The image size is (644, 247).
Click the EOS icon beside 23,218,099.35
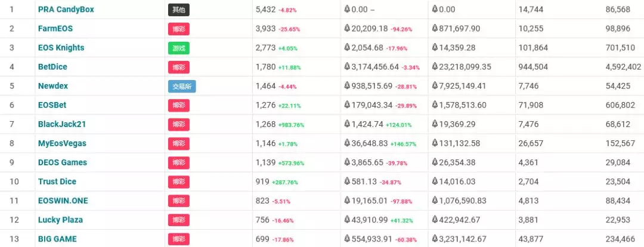pyautogui.click(x=435, y=67)
